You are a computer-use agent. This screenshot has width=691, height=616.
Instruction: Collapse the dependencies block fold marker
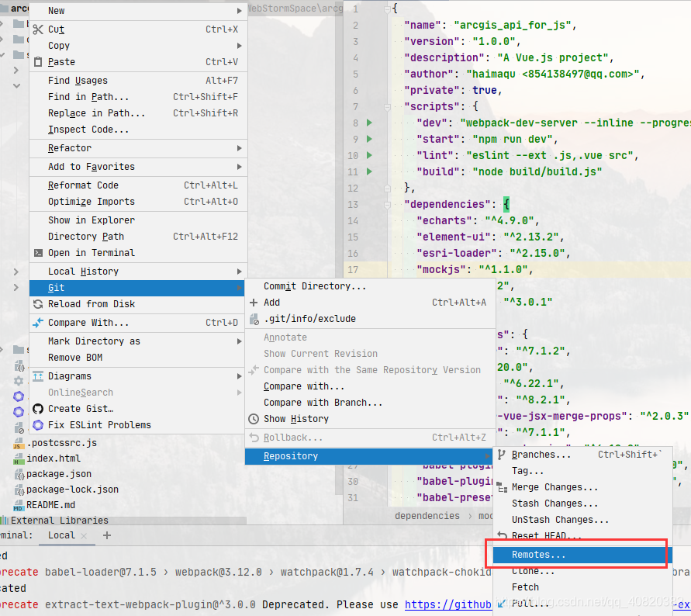[387, 205]
